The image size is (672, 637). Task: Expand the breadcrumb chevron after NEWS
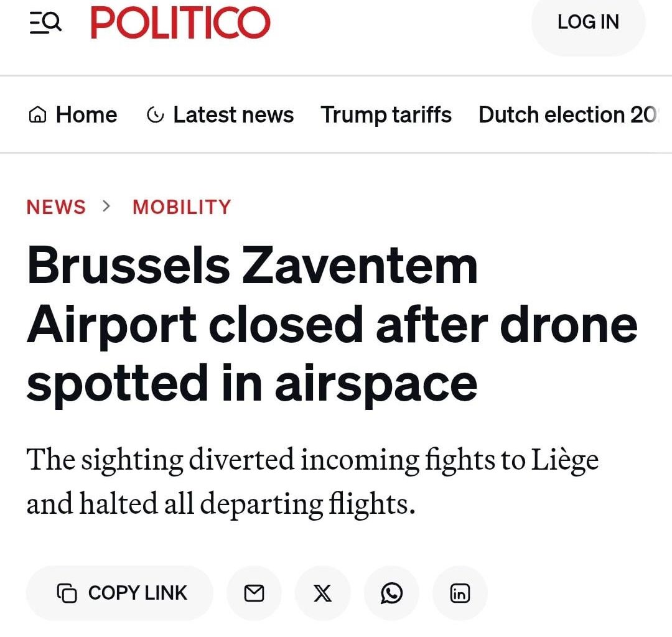(105, 207)
